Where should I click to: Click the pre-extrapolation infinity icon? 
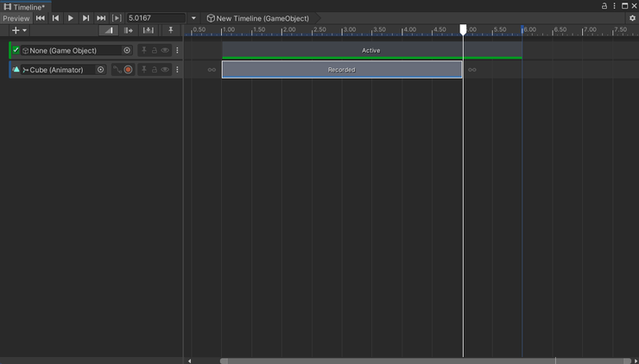(x=212, y=70)
